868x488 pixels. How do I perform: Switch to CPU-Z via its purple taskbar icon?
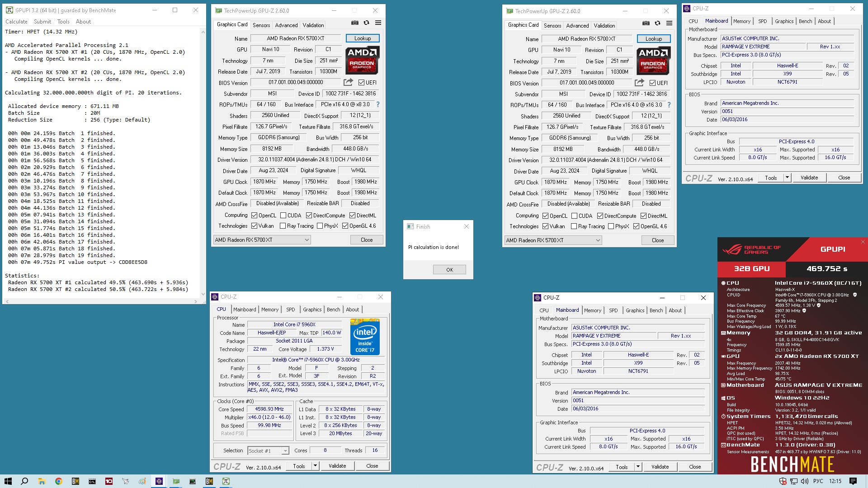159,481
